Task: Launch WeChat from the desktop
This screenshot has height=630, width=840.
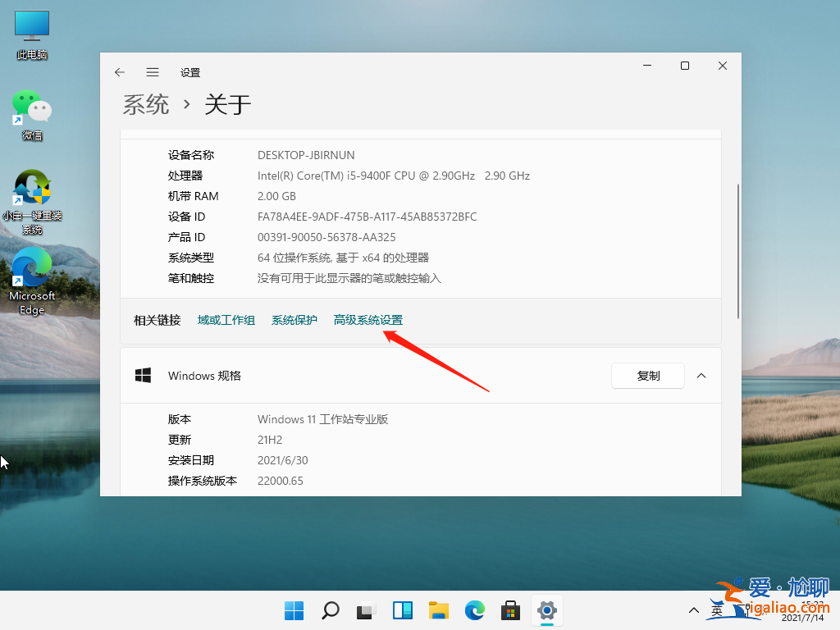Action: coord(31,111)
